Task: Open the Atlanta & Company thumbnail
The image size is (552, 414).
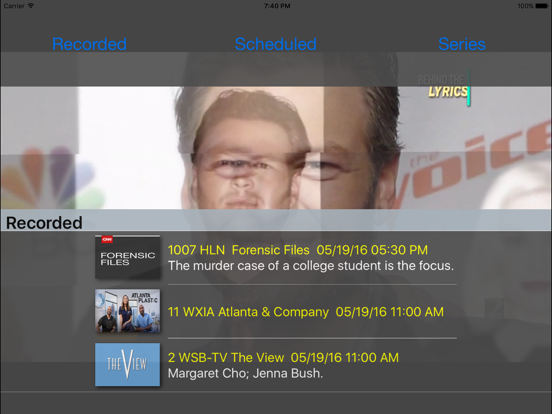Action: tap(127, 311)
